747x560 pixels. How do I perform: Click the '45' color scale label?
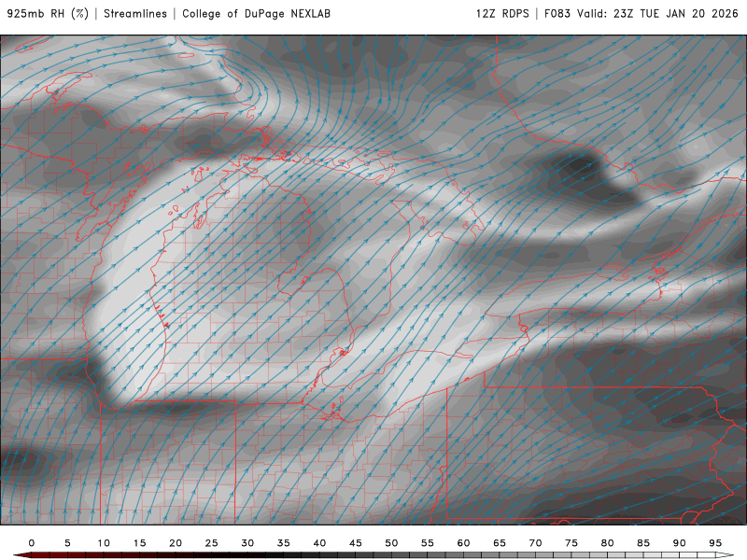(x=356, y=543)
